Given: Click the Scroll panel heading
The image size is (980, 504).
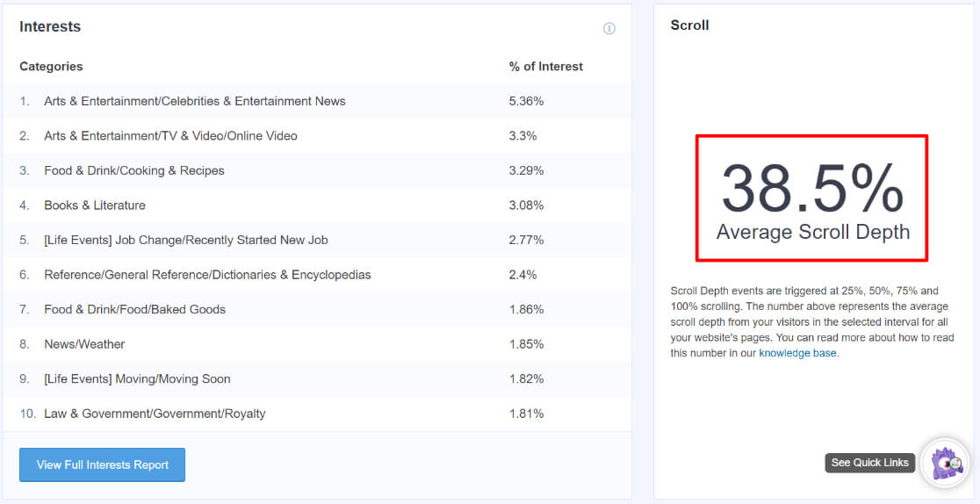Looking at the screenshot, I should click(689, 25).
